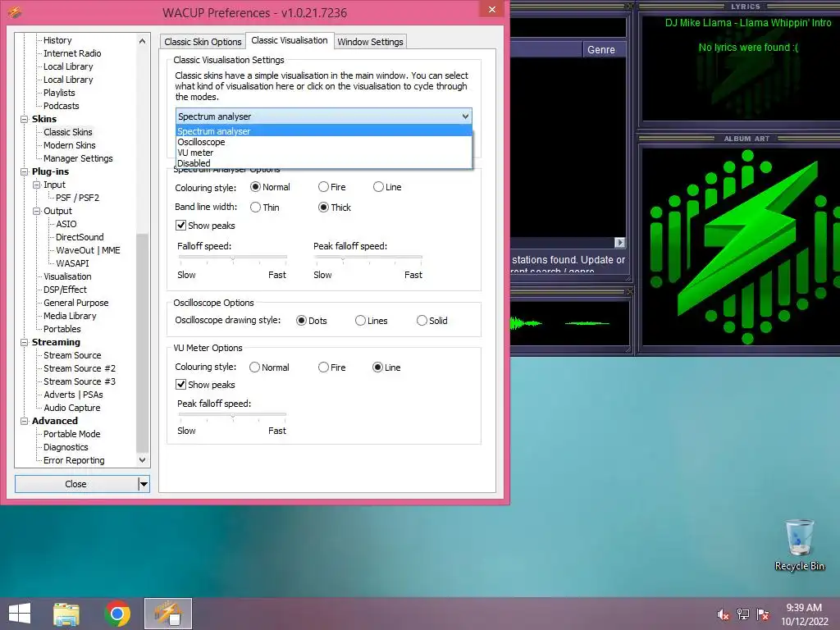
Task: Click the muted volume tray icon
Action: click(724, 614)
